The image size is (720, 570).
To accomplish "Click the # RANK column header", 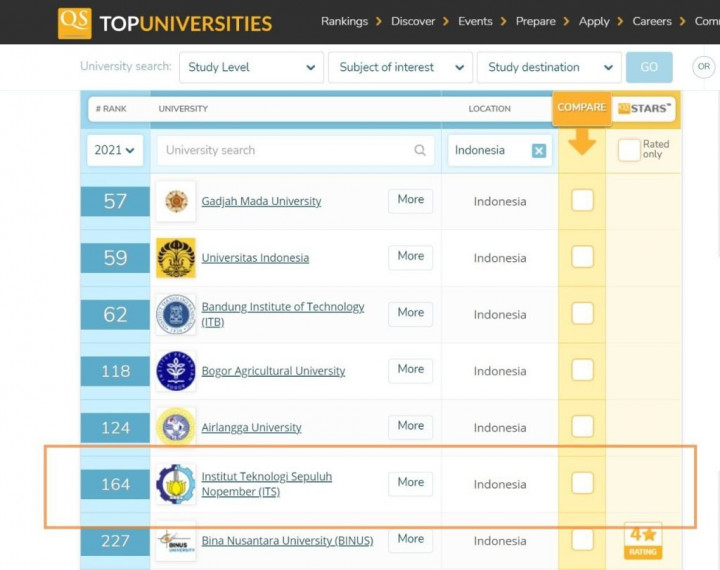I will 111,109.
